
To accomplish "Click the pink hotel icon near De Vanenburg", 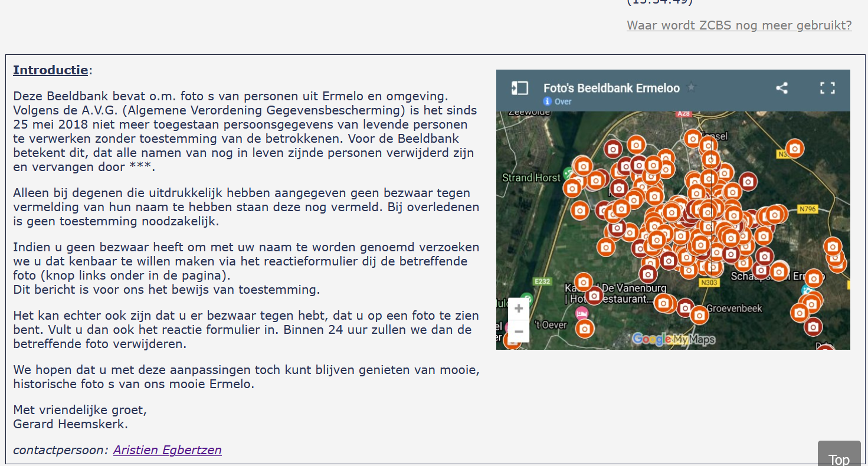I will pos(582,312).
